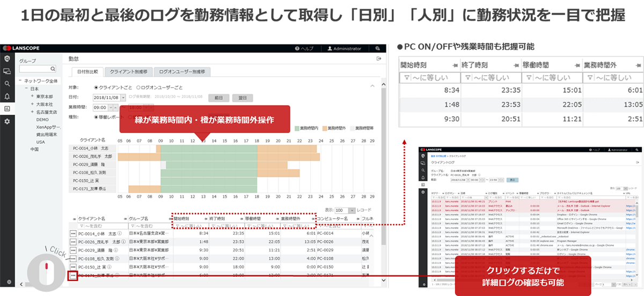Pin the 稼働時間 column in enlarged table
Screen dimensions: 644x296
point(577,65)
